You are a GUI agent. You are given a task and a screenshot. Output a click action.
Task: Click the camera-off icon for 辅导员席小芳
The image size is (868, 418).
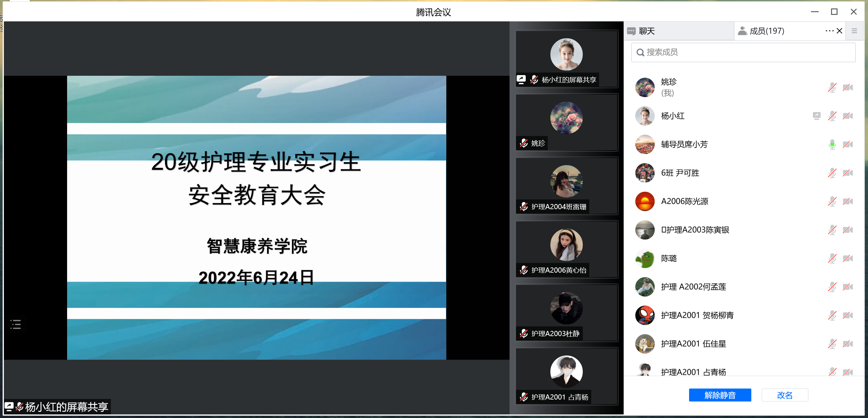pyautogui.click(x=848, y=144)
